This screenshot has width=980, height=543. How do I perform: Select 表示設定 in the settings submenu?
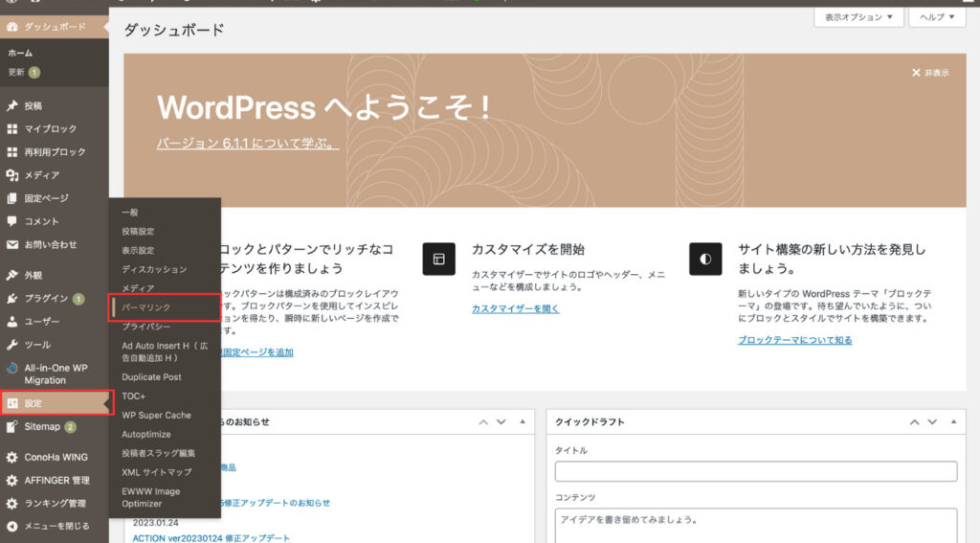pyautogui.click(x=138, y=250)
